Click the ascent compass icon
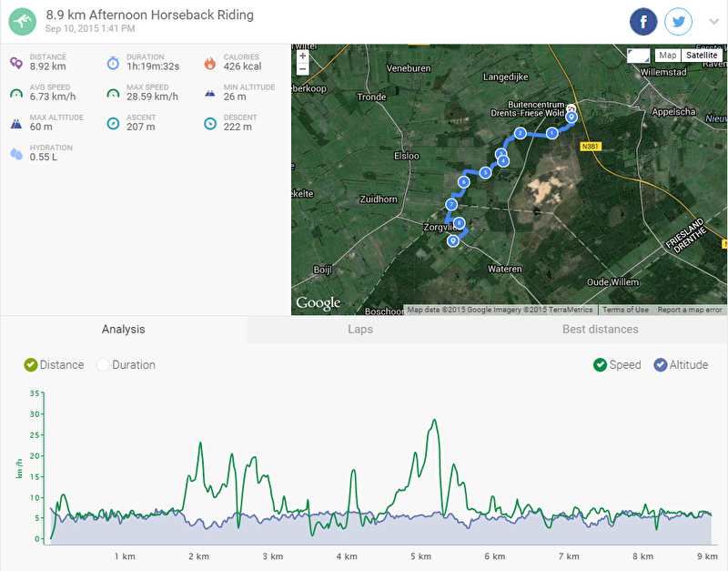This screenshot has width=728, height=571. (x=113, y=124)
